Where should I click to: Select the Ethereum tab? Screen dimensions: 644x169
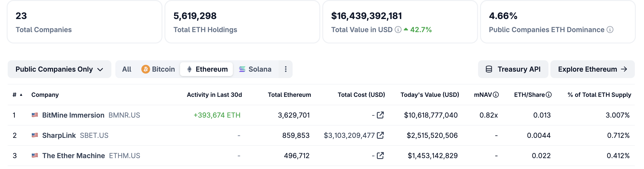[207, 69]
